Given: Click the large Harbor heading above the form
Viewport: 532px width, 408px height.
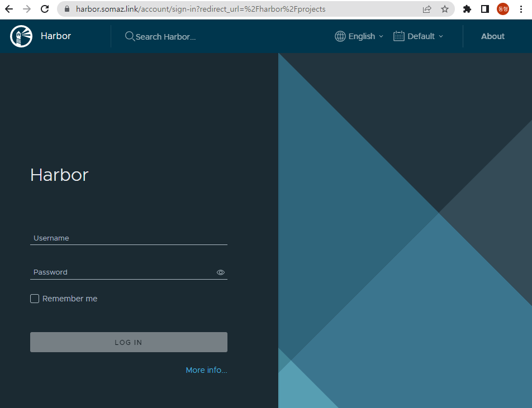Looking at the screenshot, I should pos(59,175).
